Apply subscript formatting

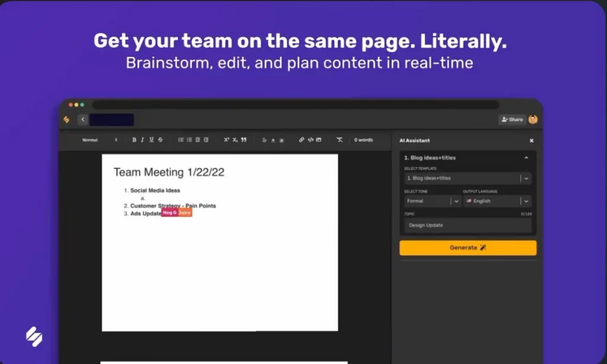[235, 140]
